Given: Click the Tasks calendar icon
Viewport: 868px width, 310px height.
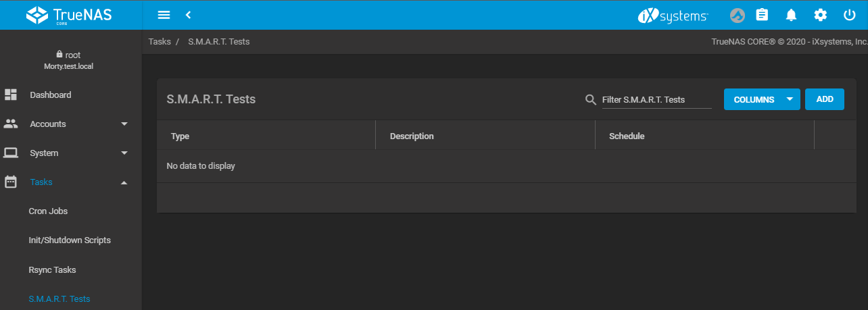Looking at the screenshot, I should point(11,182).
